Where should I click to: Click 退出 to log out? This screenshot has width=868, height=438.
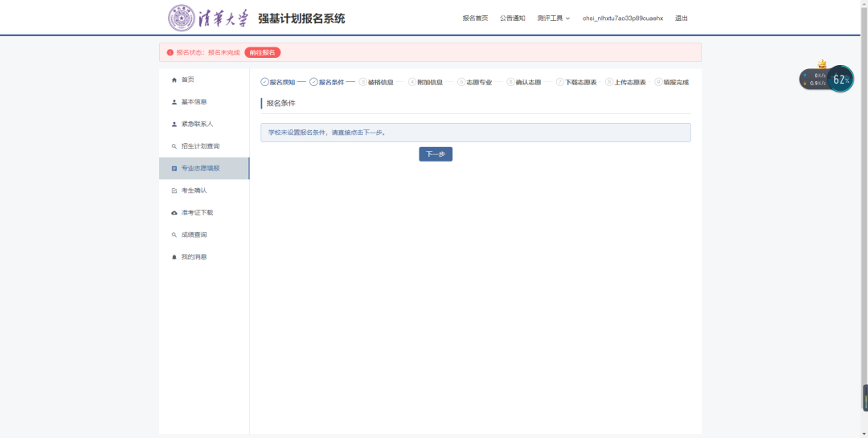coord(682,18)
